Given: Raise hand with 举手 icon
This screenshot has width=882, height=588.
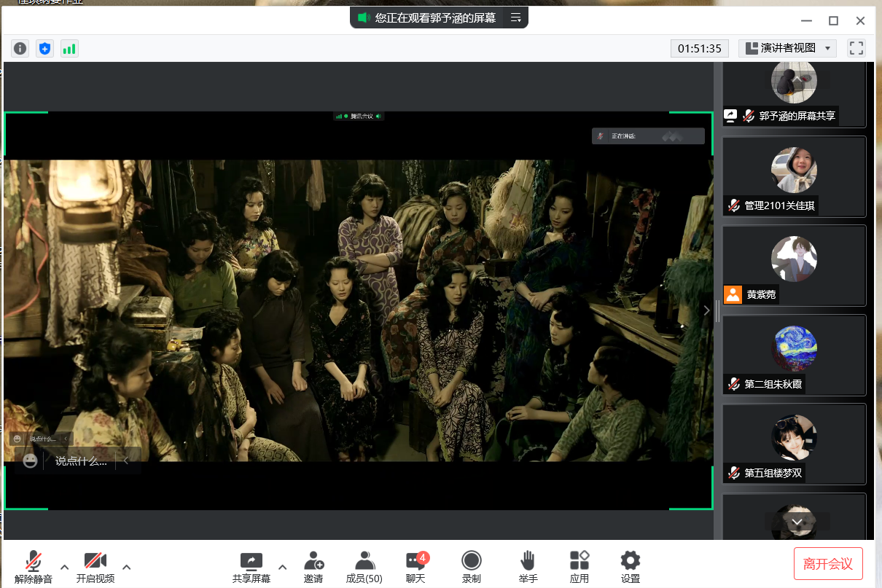Looking at the screenshot, I should (528, 567).
